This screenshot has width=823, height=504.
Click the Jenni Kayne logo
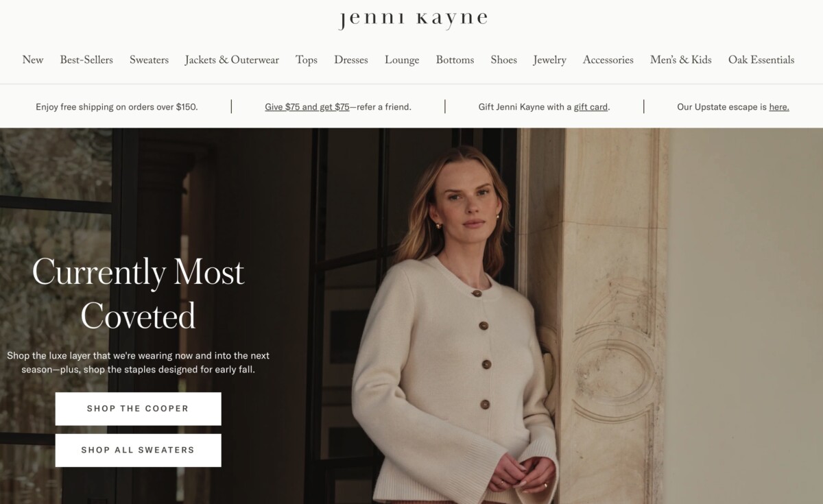coord(412,19)
